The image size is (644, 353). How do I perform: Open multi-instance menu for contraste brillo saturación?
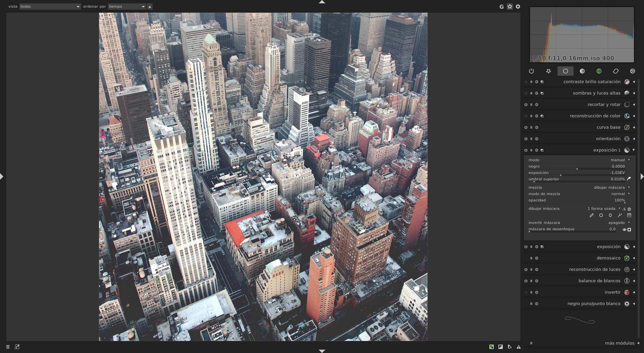pyautogui.click(x=542, y=82)
